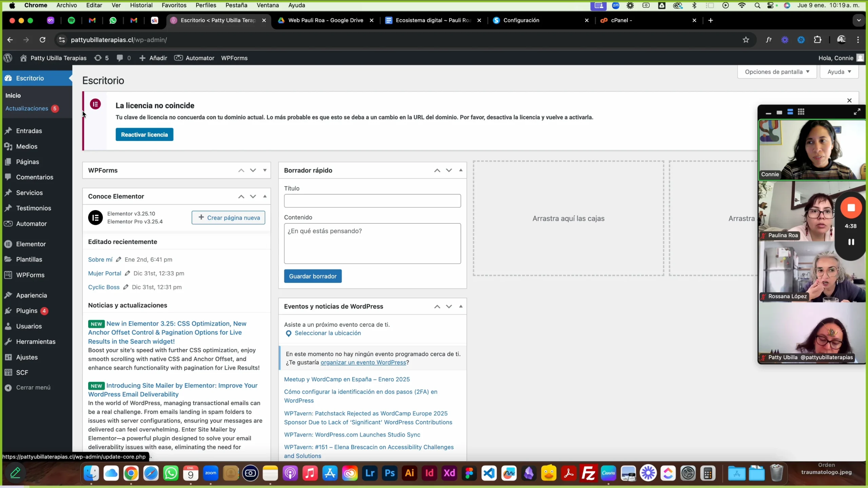The height and width of the screenshot is (488, 868).
Task: Collapse sidebar with Cerrar menú
Action: [x=33, y=387]
